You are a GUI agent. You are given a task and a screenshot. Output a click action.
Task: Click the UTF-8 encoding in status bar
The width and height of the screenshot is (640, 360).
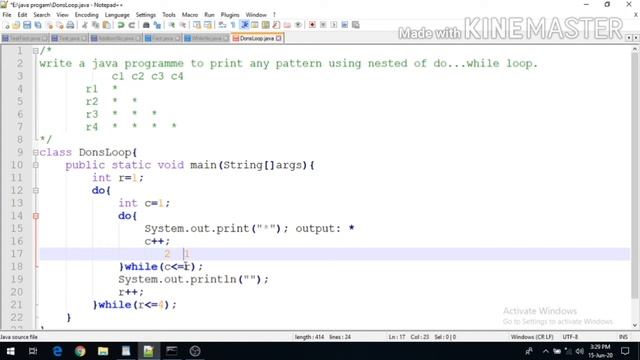570,337
